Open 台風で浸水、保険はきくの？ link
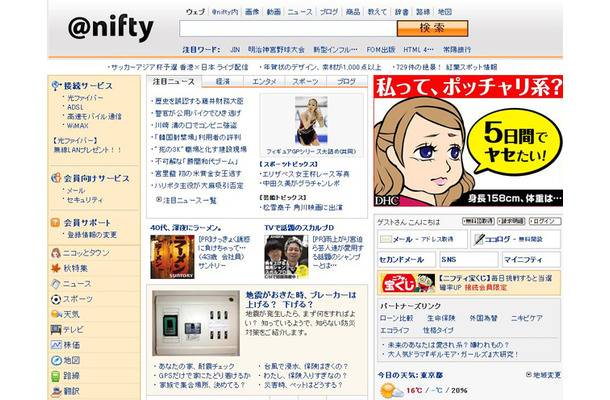The height and width of the screenshot is (400, 610). 305,366
